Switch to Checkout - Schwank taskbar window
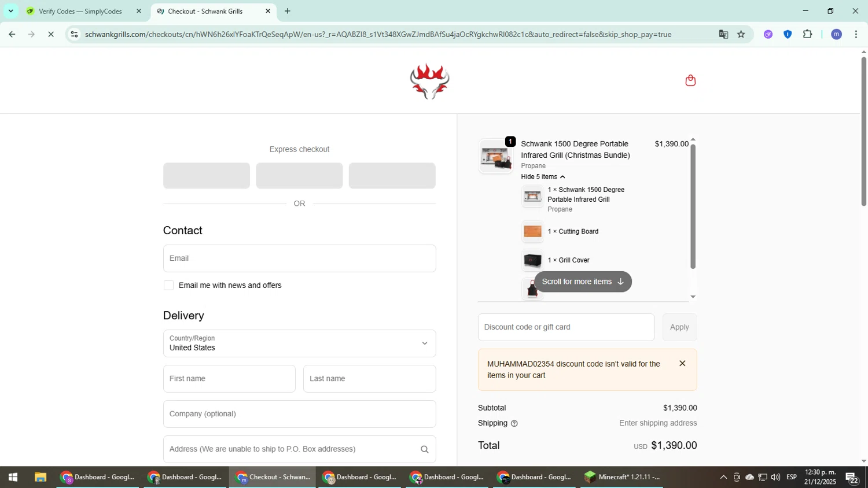 pyautogui.click(x=273, y=477)
